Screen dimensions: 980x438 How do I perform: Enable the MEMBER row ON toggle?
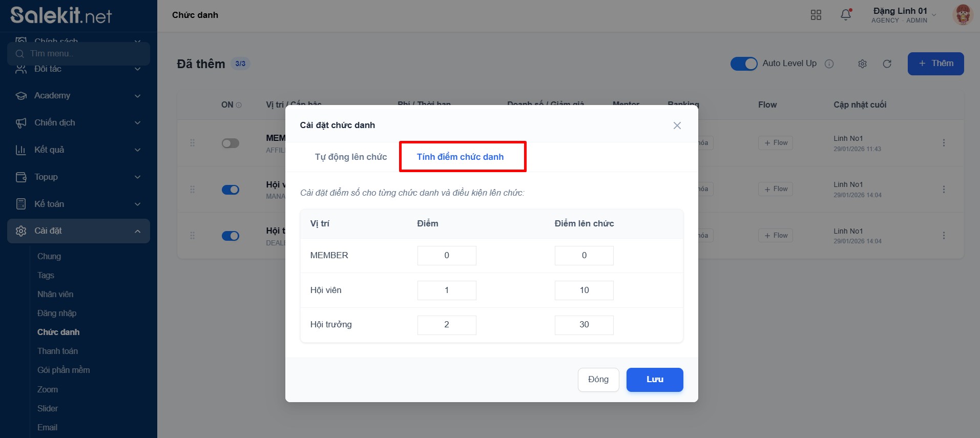click(230, 143)
